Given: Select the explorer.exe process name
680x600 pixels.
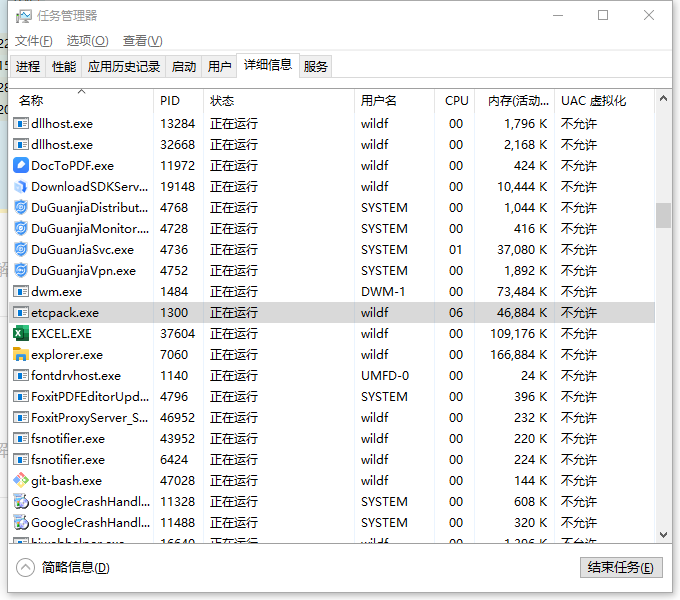Looking at the screenshot, I should point(67,355).
